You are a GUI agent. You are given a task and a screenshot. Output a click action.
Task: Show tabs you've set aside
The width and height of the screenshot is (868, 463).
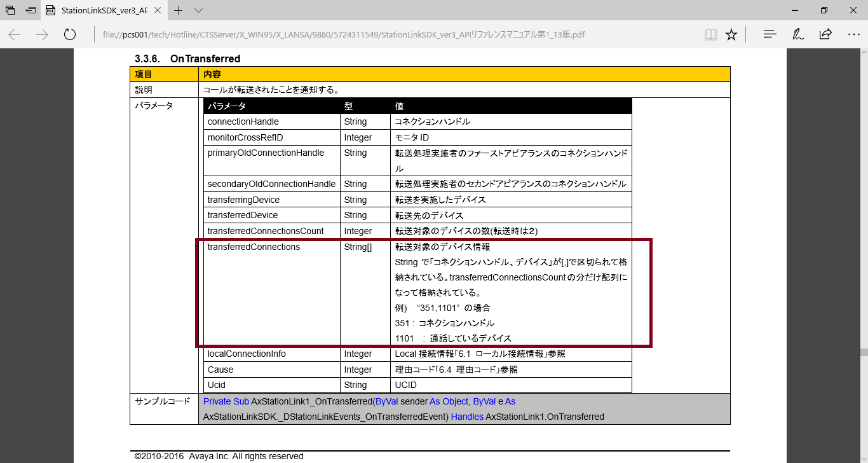(x=10, y=10)
